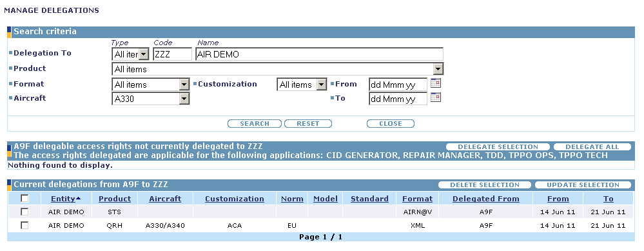Click the RESET button

(x=308, y=124)
